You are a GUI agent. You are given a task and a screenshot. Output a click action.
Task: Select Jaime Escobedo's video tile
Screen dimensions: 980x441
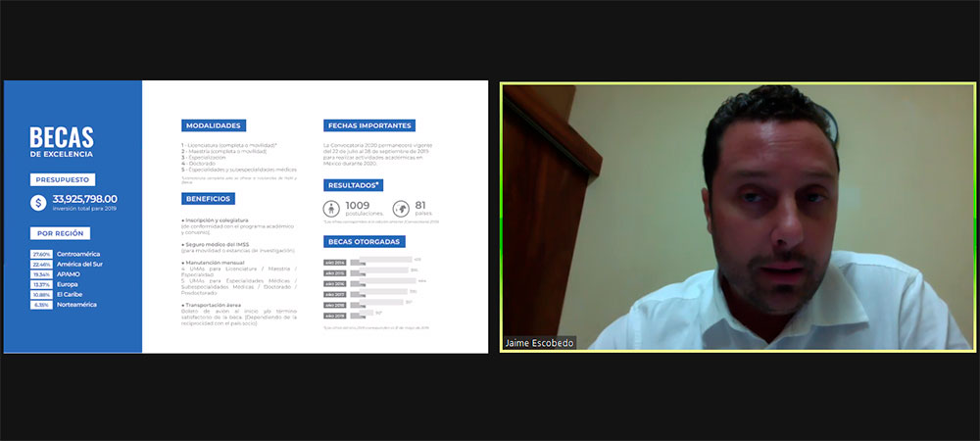click(x=737, y=216)
